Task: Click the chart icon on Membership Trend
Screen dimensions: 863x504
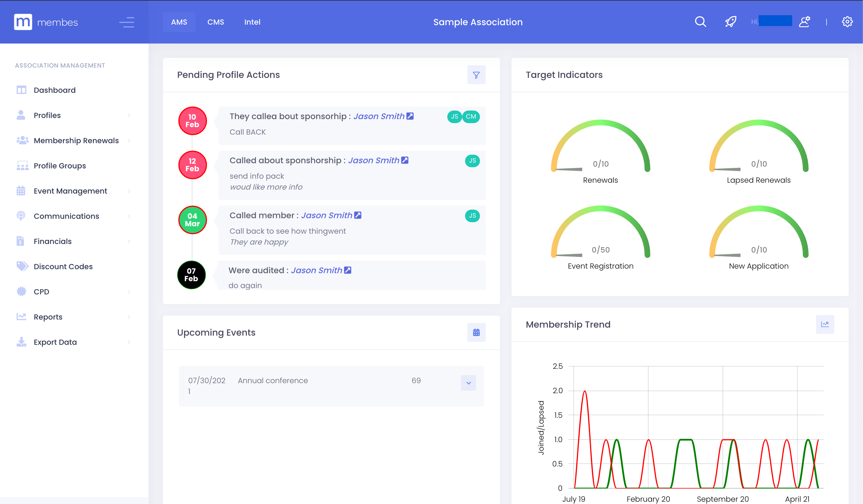Action: 825,324
